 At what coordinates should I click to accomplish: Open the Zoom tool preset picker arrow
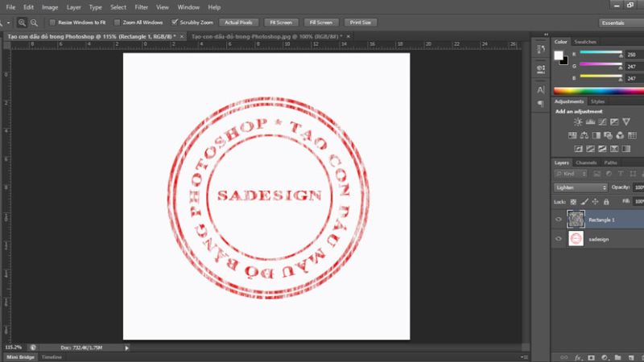coord(8,23)
